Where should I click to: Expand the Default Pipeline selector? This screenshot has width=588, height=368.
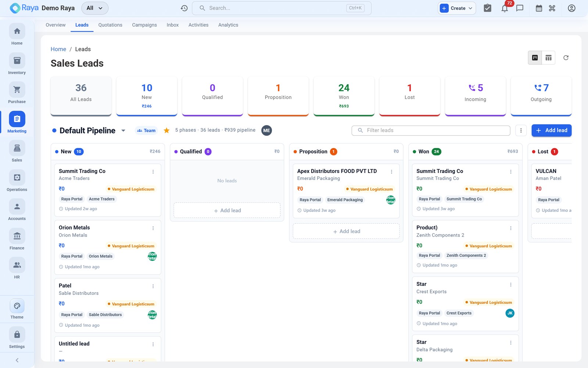click(123, 131)
